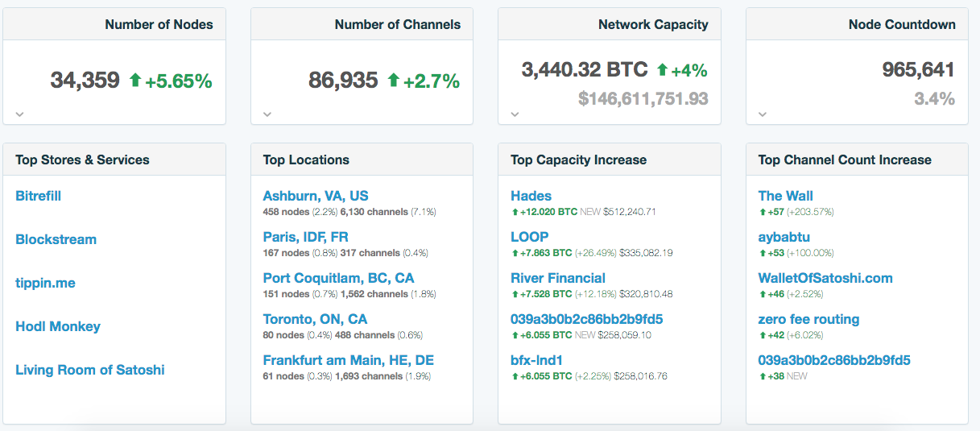Click the green up arrow beside +5.65%
Screen dimensions: 980x431
(x=134, y=80)
